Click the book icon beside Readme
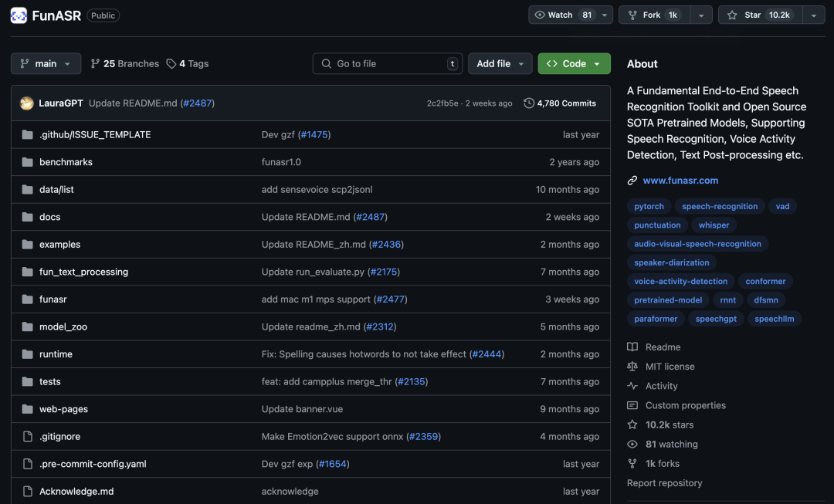This screenshot has height=504, width=834. point(632,347)
